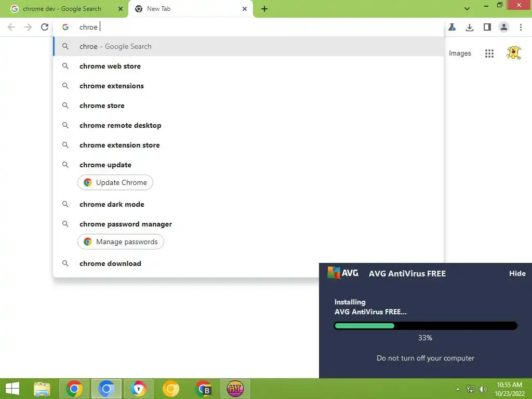Image resolution: width=532 pixels, height=399 pixels.
Task: Pick 'chrome extension store' suggestion
Action: 248,145
